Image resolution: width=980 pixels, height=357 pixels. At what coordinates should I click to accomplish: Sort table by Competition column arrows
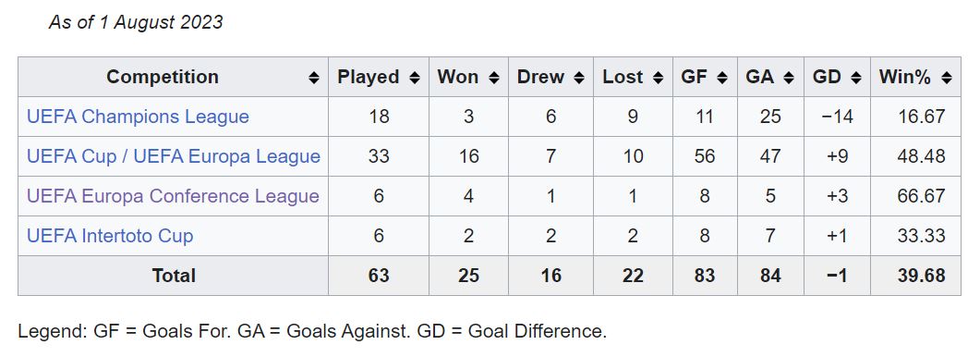pyautogui.click(x=314, y=78)
